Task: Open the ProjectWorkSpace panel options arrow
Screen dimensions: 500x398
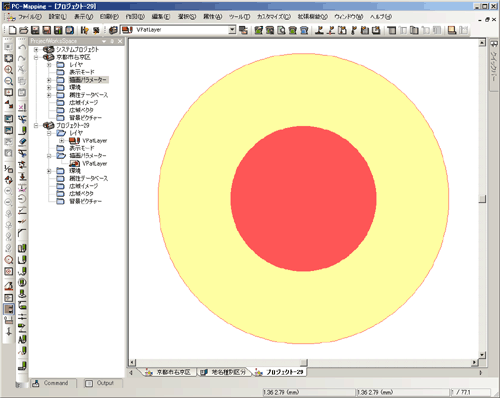Action: coord(104,41)
